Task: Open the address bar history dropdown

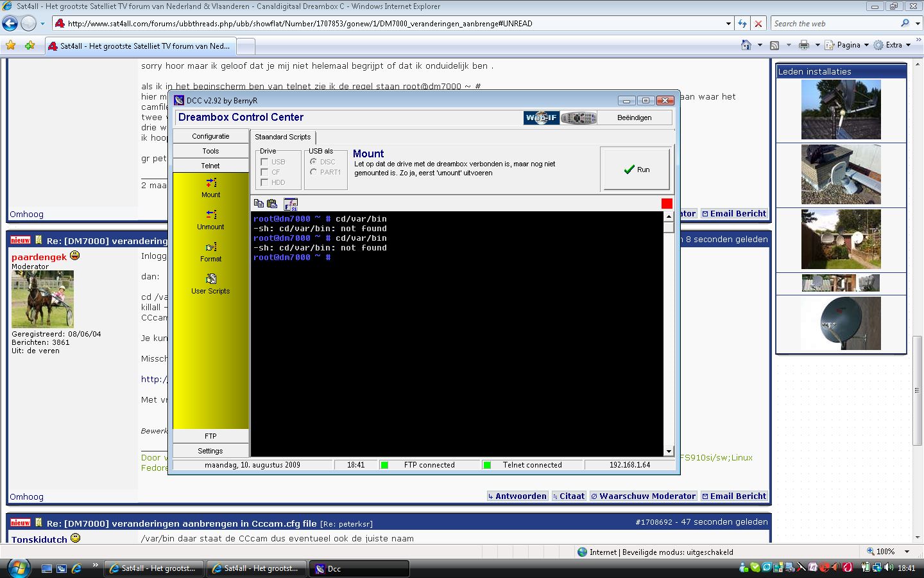Action: coord(728,24)
